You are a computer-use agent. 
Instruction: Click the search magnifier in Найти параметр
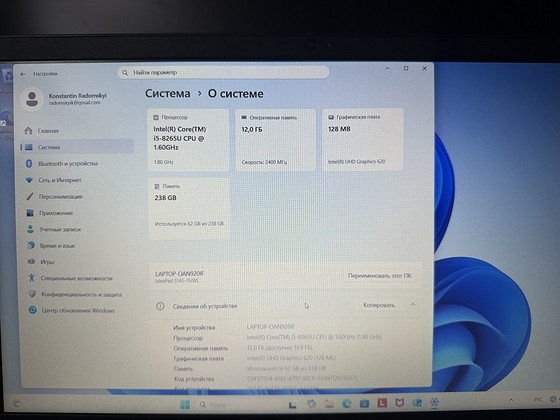(125, 72)
